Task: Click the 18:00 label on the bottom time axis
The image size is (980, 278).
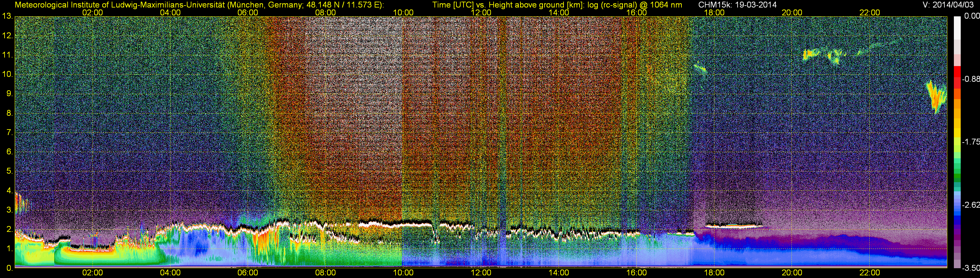Action: [714, 273]
